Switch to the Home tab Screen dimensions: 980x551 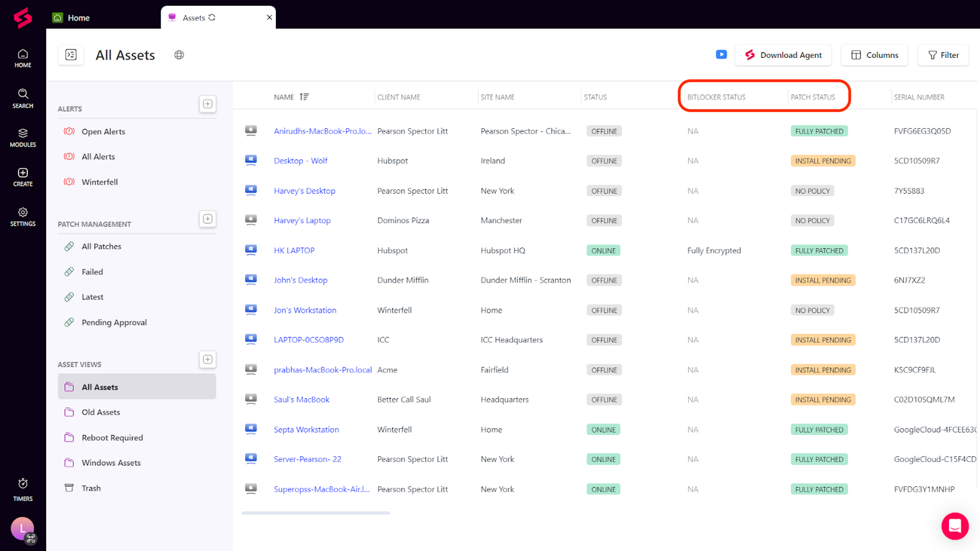click(x=71, y=18)
